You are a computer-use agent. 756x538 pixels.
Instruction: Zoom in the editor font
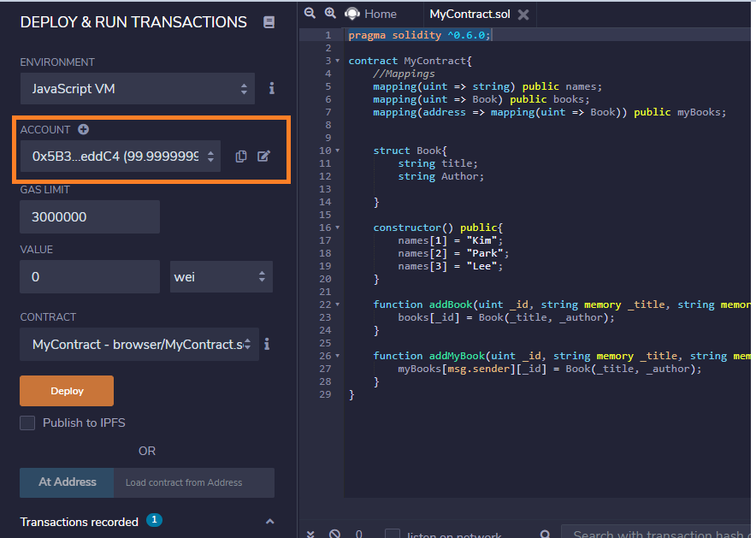(330, 14)
